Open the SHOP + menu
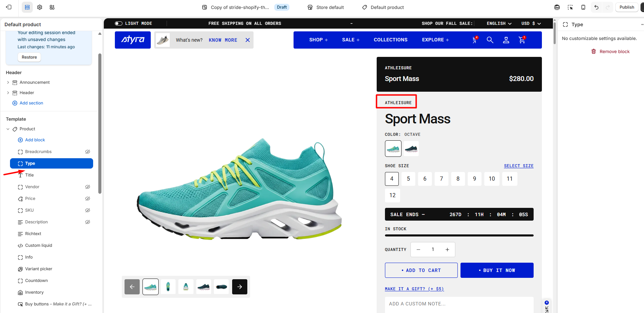 pyautogui.click(x=318, y=40)
